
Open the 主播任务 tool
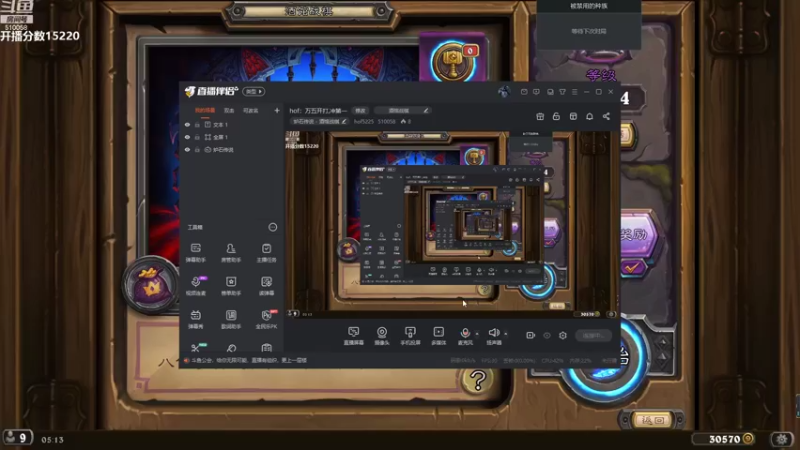coord(266,253)
